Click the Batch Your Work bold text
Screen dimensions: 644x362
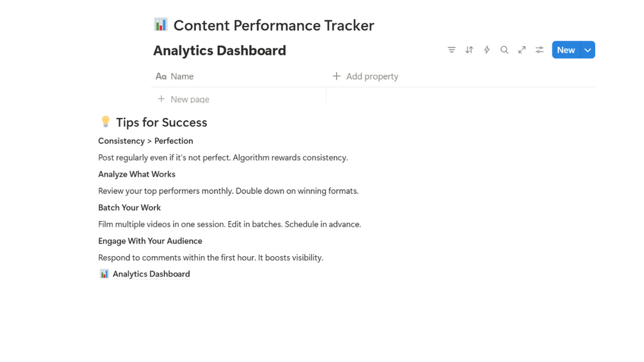tap(129, 208)
